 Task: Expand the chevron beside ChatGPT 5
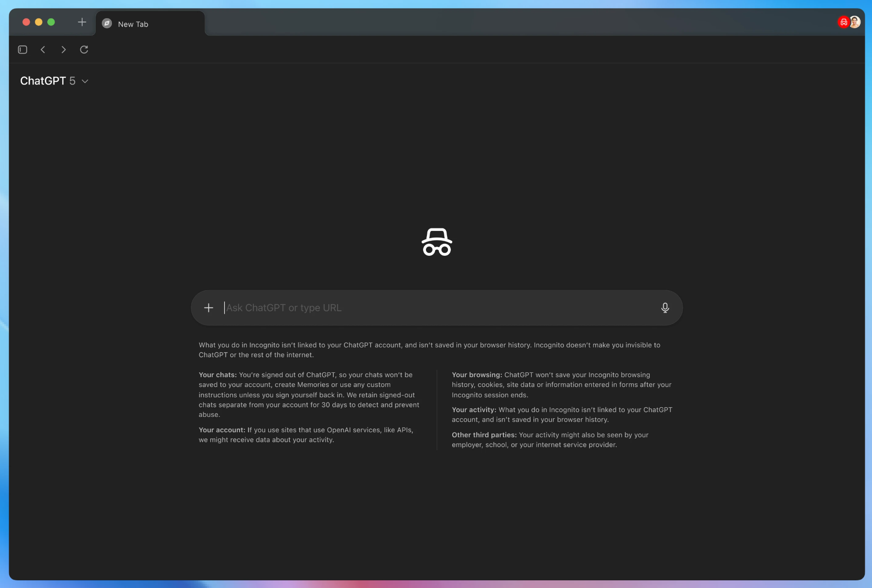pyautogui.click(x=85, y=82)
